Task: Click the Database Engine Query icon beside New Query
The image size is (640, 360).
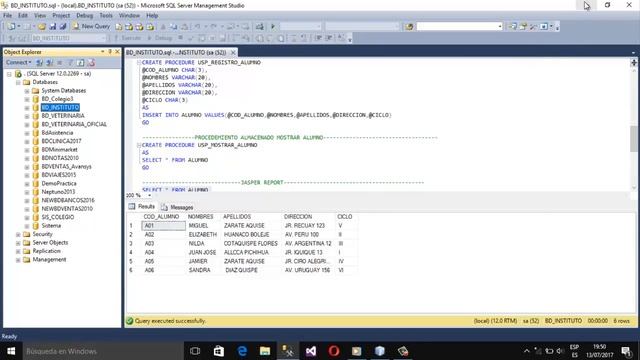Action: tap(118, 27)
